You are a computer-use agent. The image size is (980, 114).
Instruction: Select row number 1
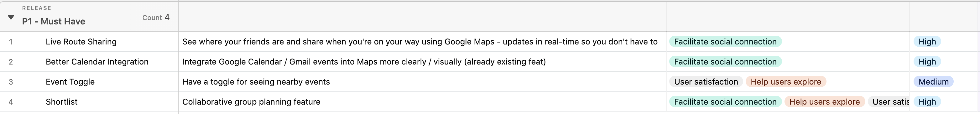coord(11,42)
